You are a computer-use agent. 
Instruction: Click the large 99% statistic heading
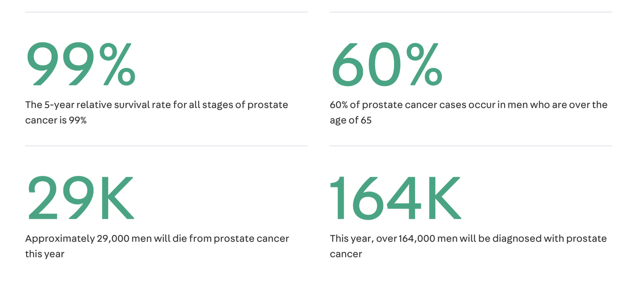[80, 64]
